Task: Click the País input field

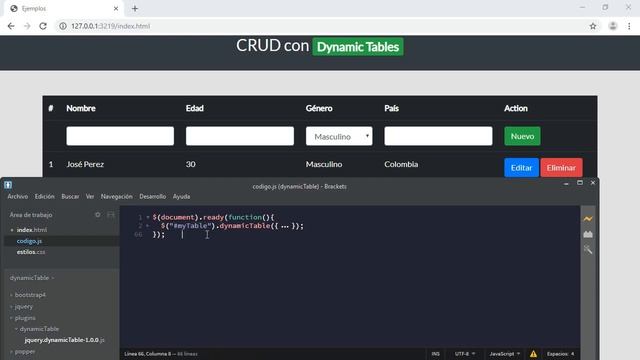Action: [x=438, y=136]
